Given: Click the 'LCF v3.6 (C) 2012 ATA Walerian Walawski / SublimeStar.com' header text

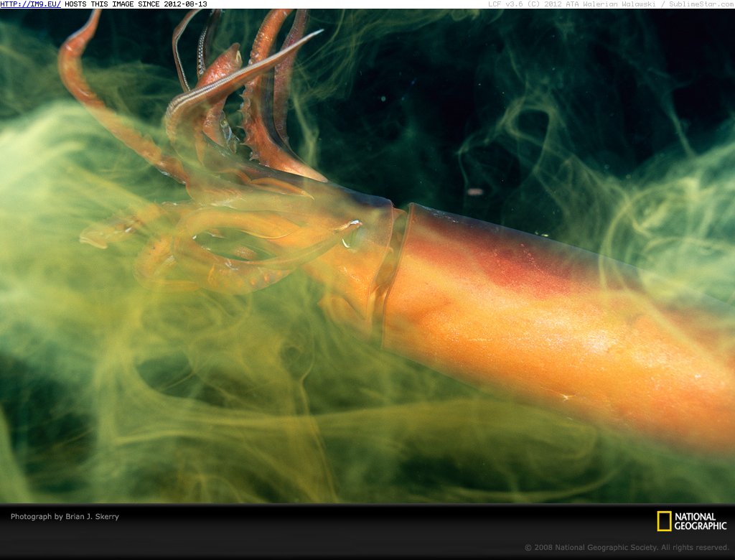Looking at the screenshot, I should coord(612,4).
